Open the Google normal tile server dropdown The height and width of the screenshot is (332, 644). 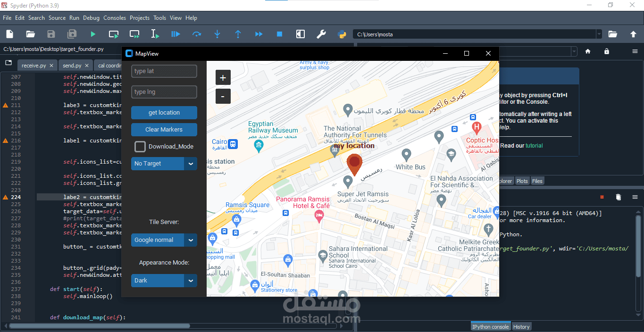164,240
